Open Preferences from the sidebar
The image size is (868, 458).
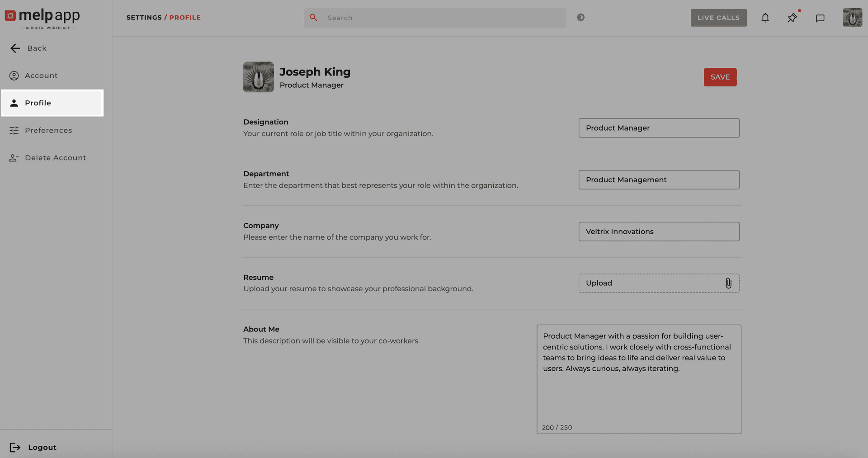click(48, 130)
